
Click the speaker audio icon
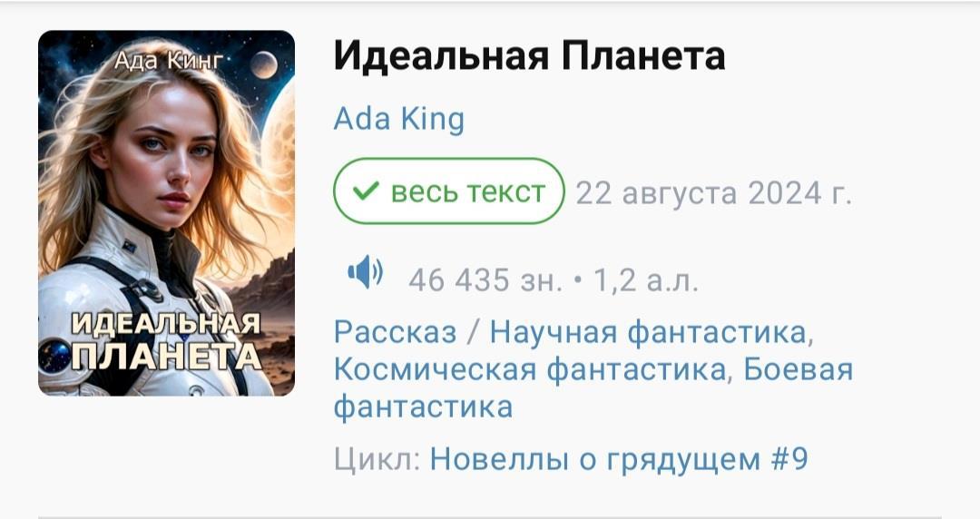[366, 272]
